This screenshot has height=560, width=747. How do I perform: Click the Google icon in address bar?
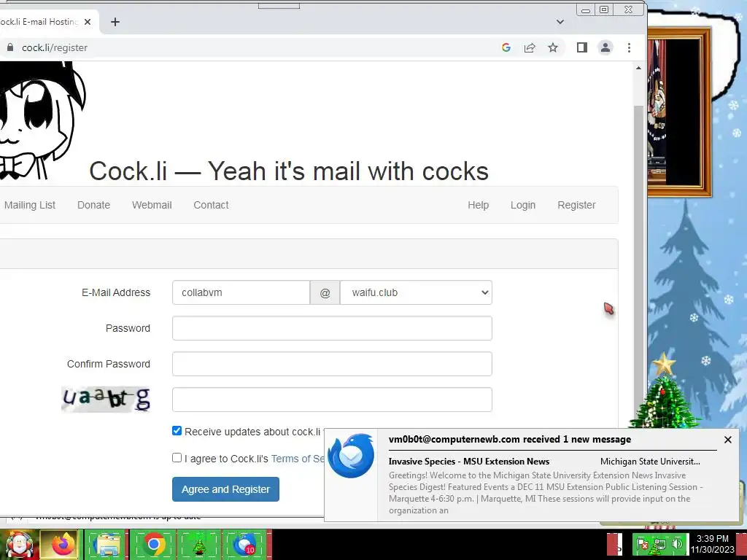point(506,47)
